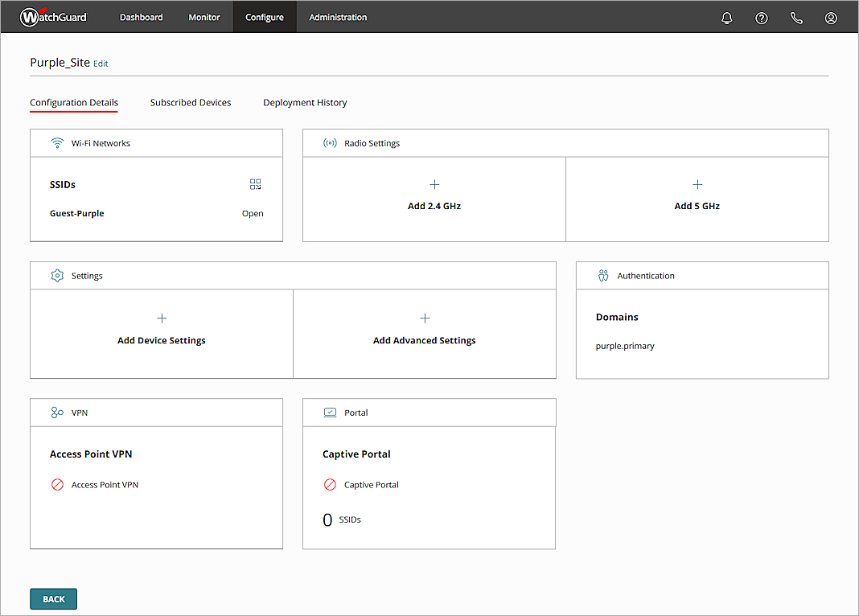
Task: Click the Portal envelope icon
Action: point(329,412)
